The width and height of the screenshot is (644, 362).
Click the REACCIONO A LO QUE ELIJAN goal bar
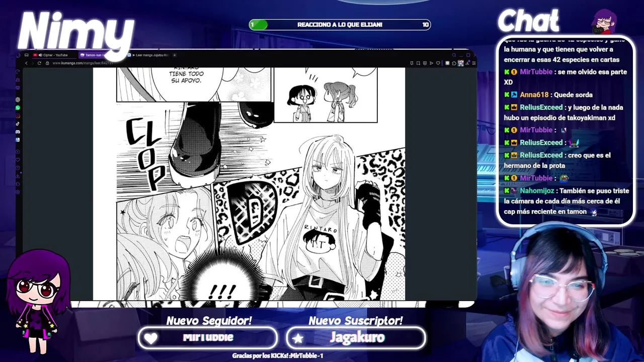(x=340, y=25)
